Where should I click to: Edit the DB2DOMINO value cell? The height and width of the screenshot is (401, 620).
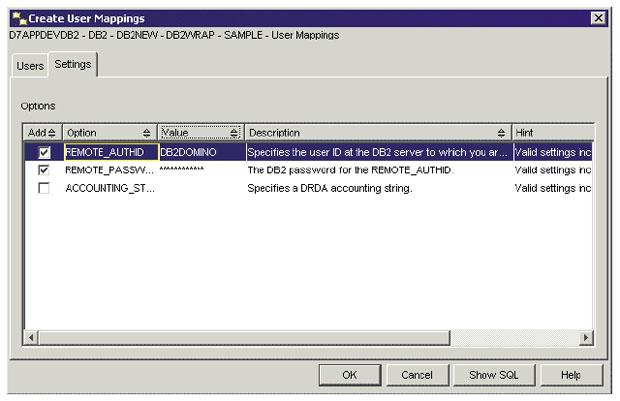pyautogui.click(x=202, y=152)
